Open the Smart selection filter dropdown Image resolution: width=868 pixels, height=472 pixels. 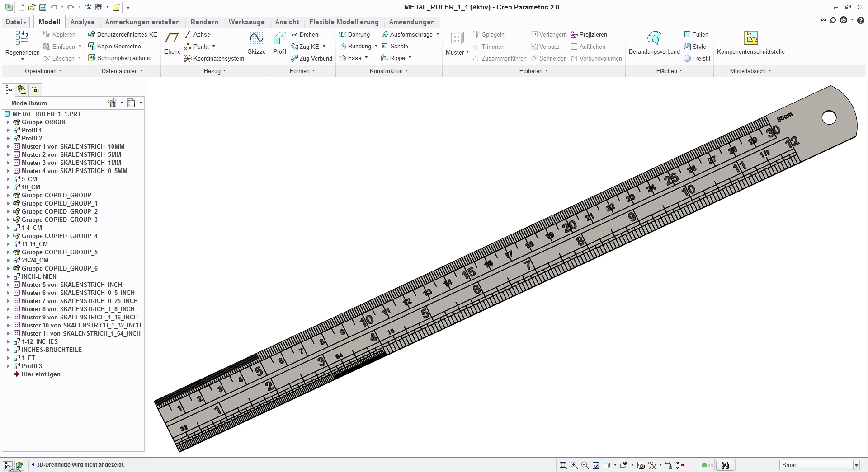819,465
